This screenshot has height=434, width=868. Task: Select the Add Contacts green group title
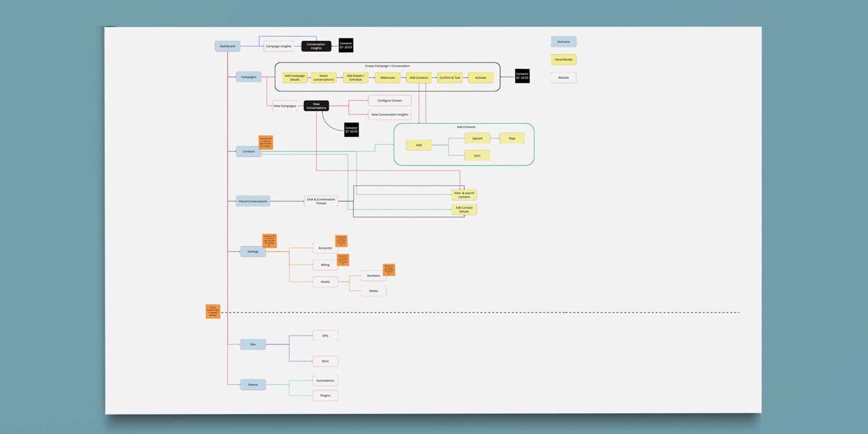click(466, 127)
